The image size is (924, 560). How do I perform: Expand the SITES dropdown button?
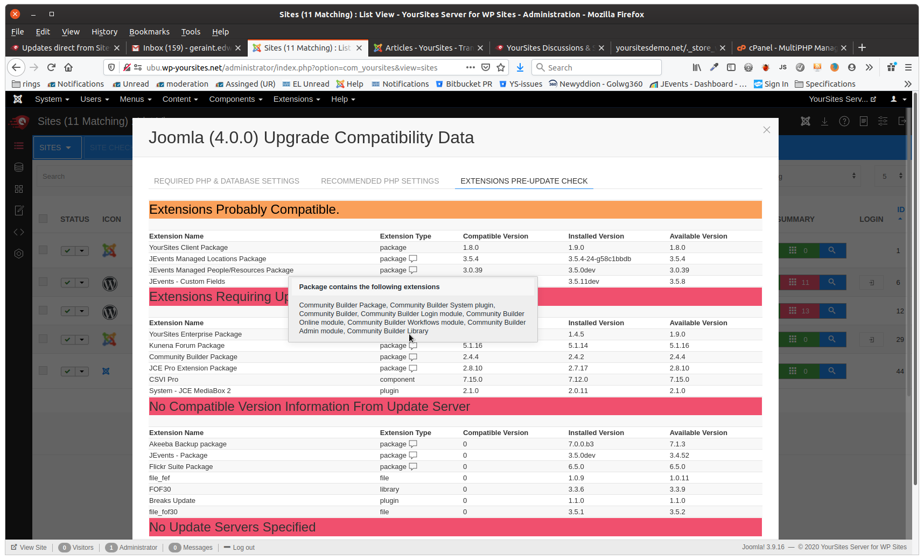point(57,148)
